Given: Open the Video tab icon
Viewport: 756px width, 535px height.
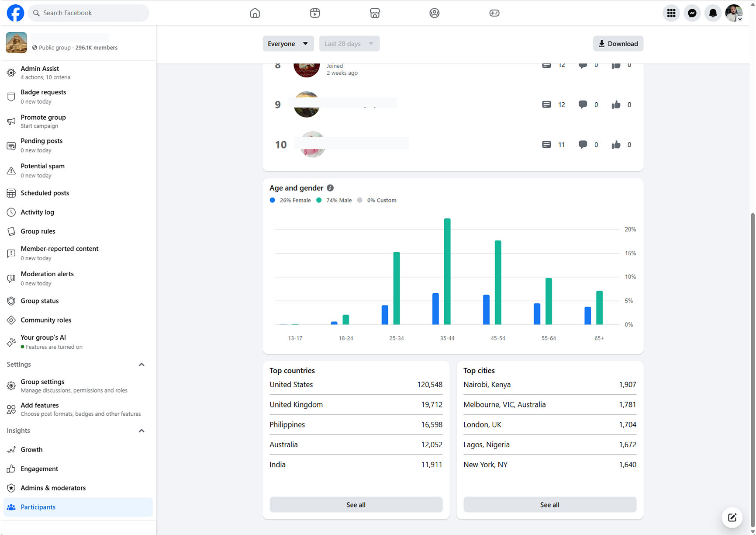Looking at the screenshot, I should tap(315, 13).
